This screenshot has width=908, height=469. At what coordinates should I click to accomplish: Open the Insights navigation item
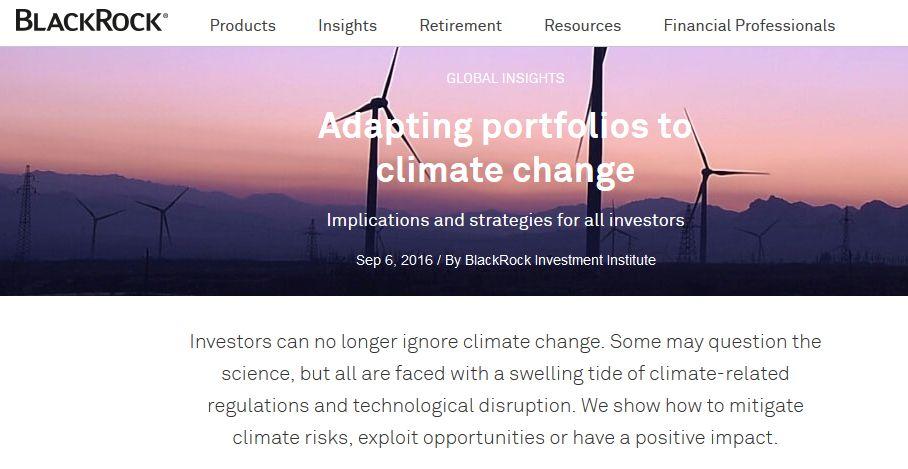347,25
